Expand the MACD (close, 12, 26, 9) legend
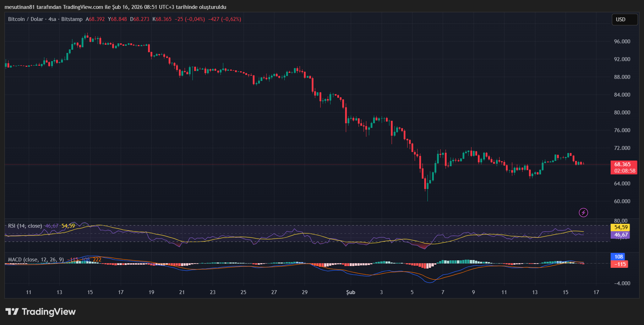 click(x=36, y=260)
